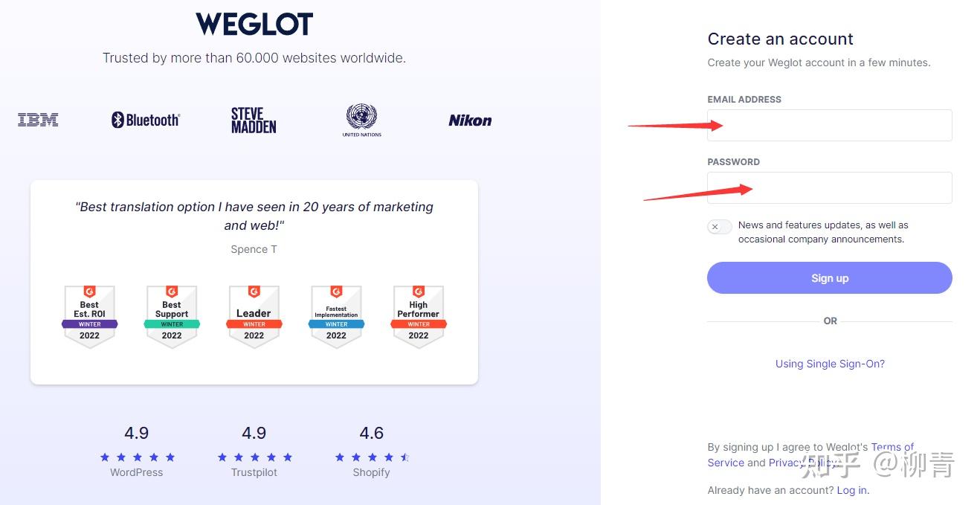Enable occasional company announcements option
The image size is (980, 505).
pos(719,226)
